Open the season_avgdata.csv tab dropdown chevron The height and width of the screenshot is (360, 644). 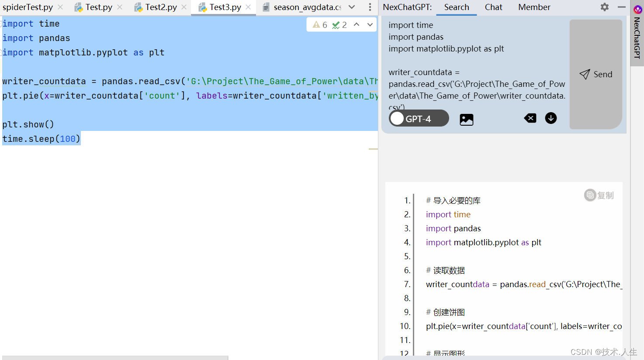352,7
